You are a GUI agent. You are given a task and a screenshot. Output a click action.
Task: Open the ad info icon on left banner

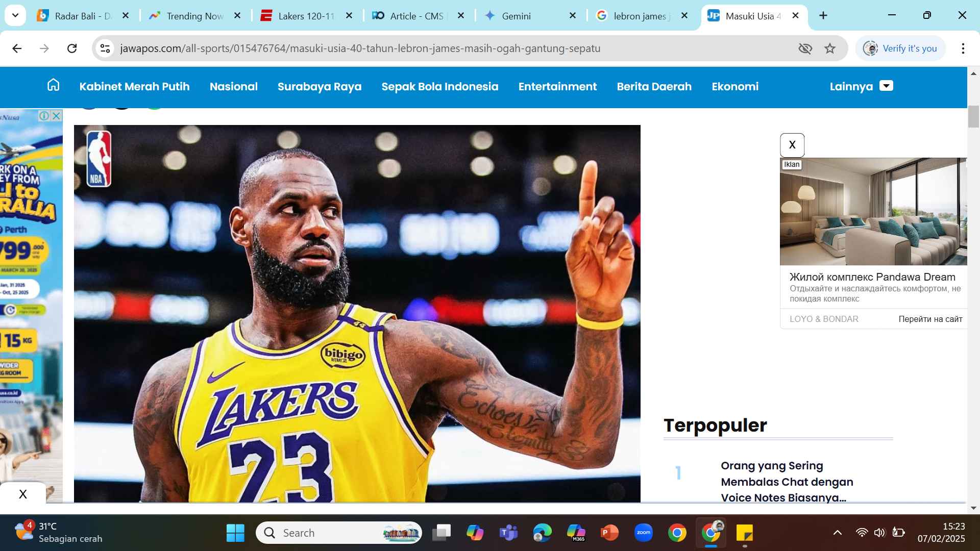pos(44,116)
